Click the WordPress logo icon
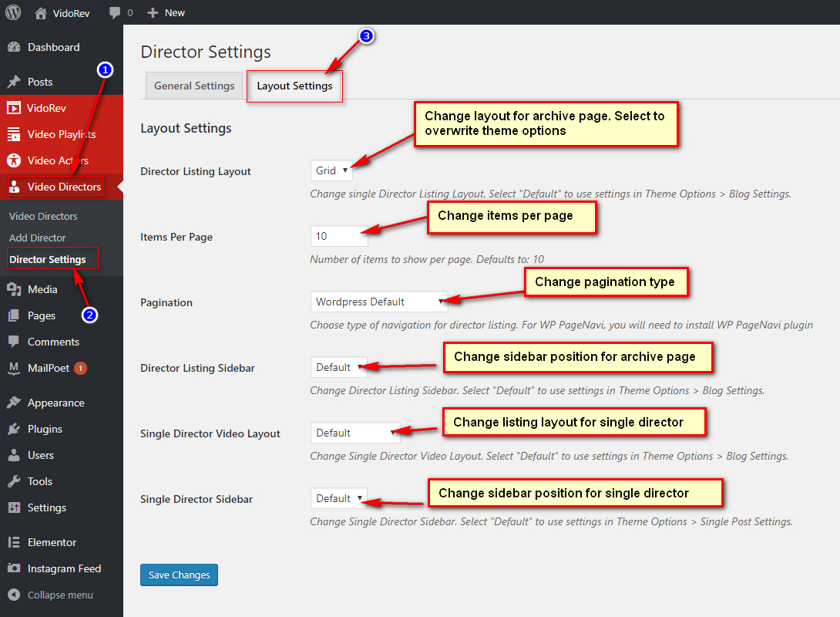840x617 pixels. tap(13, 12)
